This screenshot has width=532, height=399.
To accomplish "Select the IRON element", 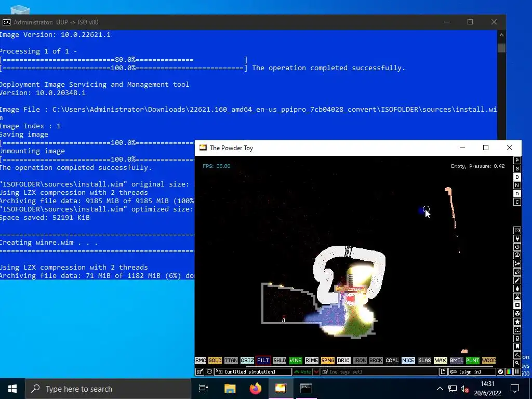I will point(360,361).
